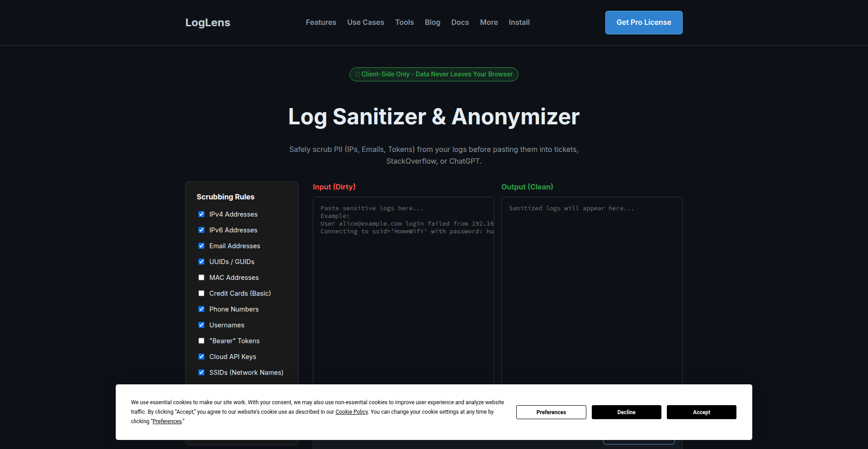868x449 pixels.
Task: Click the Output (Clean) label
Action: click(x=527, y=187)
